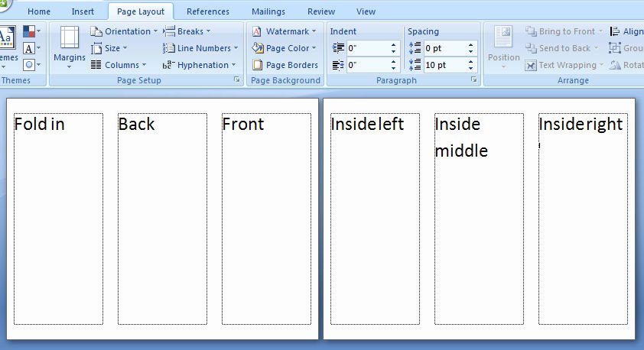Viewport: 644px width, 350px height.
Task: Select the Page Layout tab
Action: pos(141,11)
